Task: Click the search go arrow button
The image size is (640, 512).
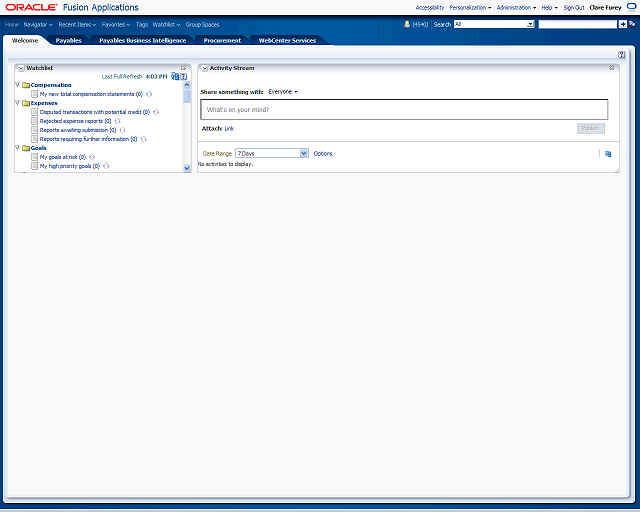Action: (622, 24)
